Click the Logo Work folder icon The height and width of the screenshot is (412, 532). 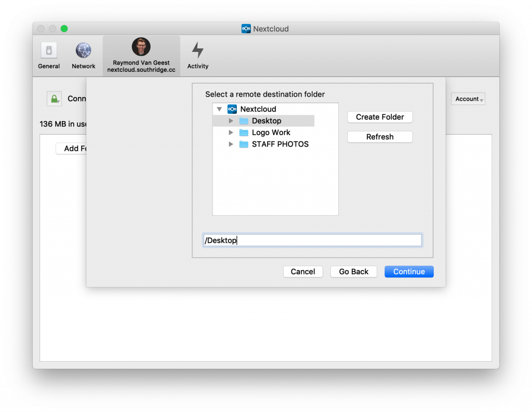click(x=244, y=132)
